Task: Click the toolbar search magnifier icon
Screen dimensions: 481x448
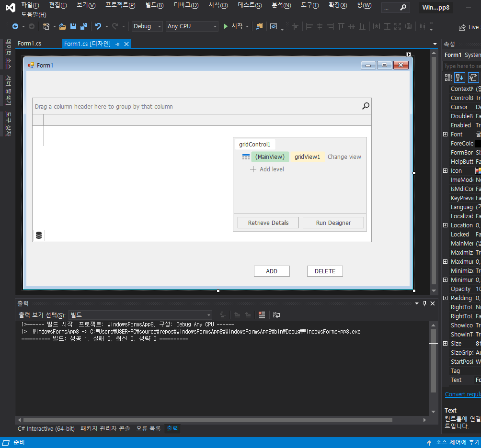Action: pos(403,7)
